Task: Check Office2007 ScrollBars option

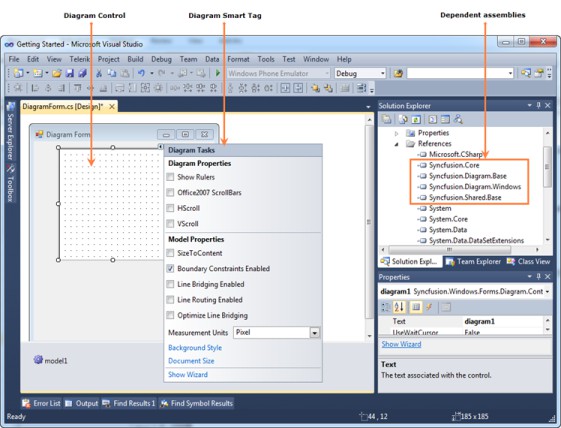Action: point(171,193)
